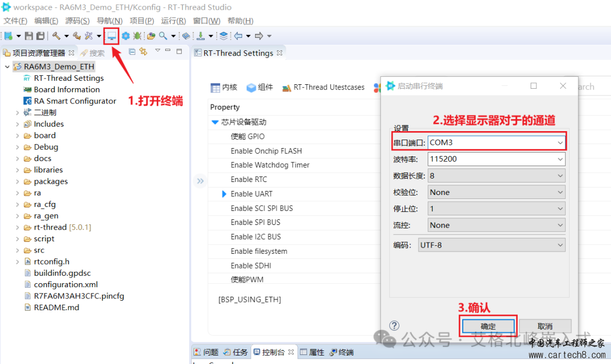Open the serial terminal monitor icon

click(112, 36)
